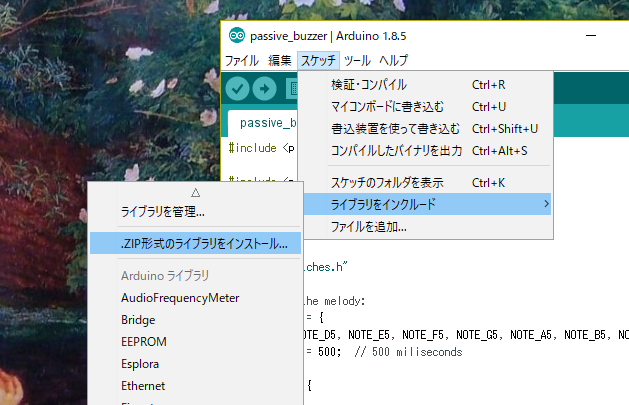
Task: Click the Arduino logo in title bar
Action: click(237, 36)
